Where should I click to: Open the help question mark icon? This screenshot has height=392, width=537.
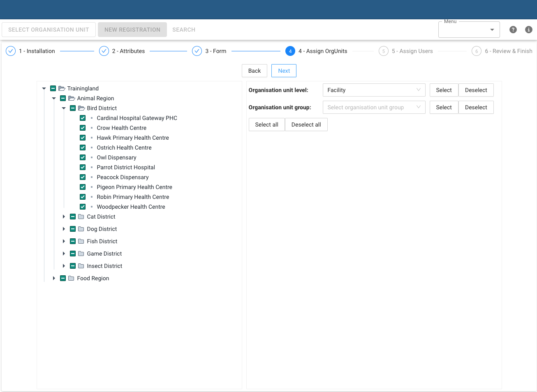(513, 30)
